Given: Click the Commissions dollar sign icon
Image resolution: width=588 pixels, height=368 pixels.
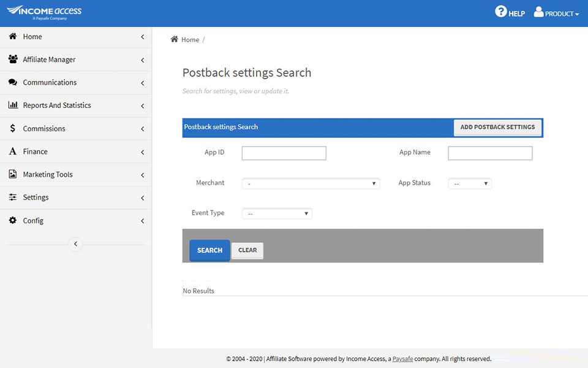Looking at the screenshot, I should pos(13,129).
